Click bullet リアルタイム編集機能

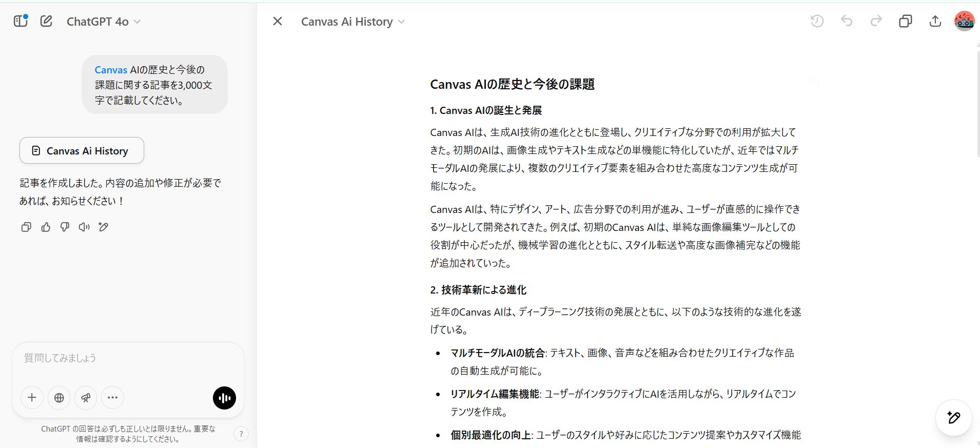[x=495, y=394]
